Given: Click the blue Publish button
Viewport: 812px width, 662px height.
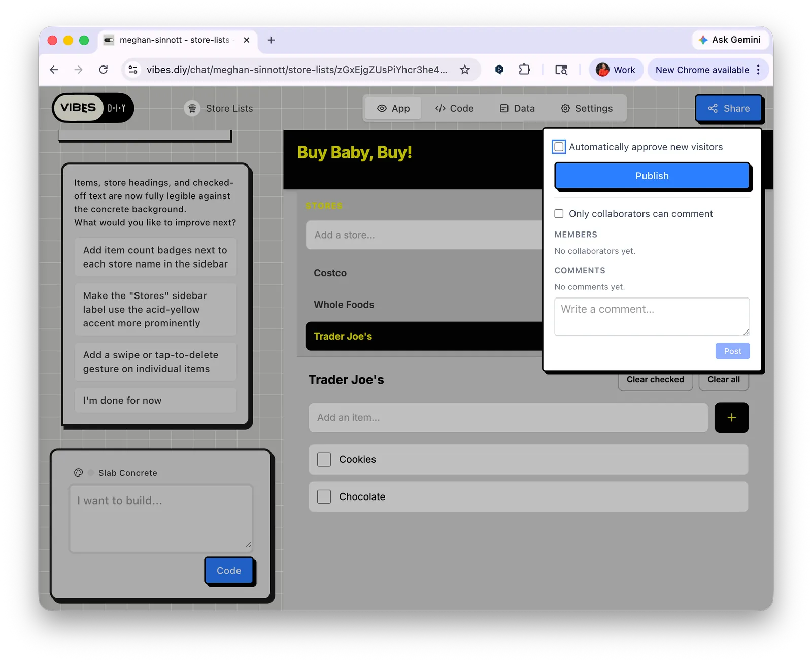Looking at the screenshot, I should click(652, 176).
